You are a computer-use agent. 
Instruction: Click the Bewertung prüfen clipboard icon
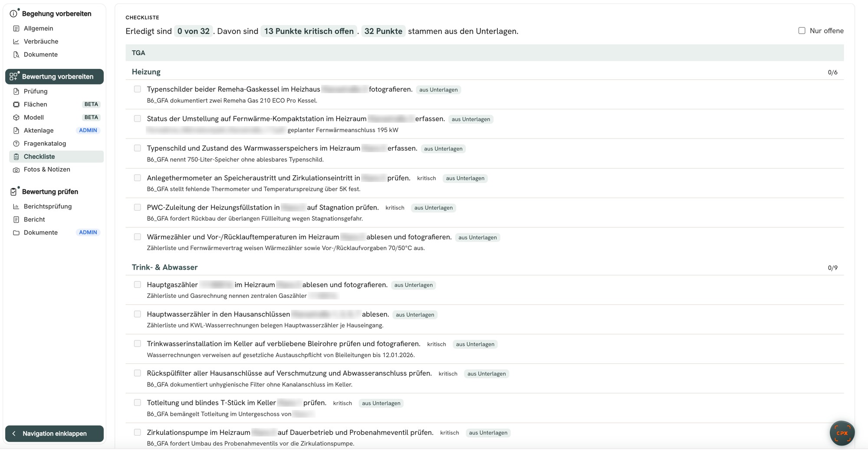coord(14,191)
